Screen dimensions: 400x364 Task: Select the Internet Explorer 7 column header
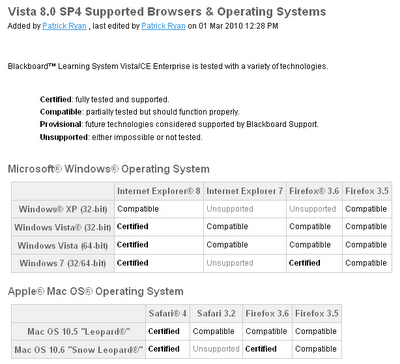tap(245, 191)
